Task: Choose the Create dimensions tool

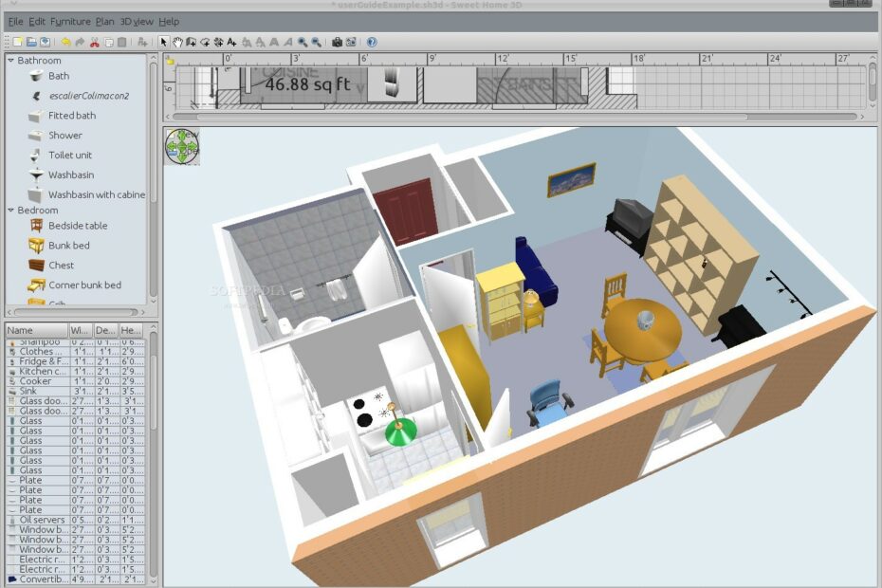Action: [x=218, y=42]
